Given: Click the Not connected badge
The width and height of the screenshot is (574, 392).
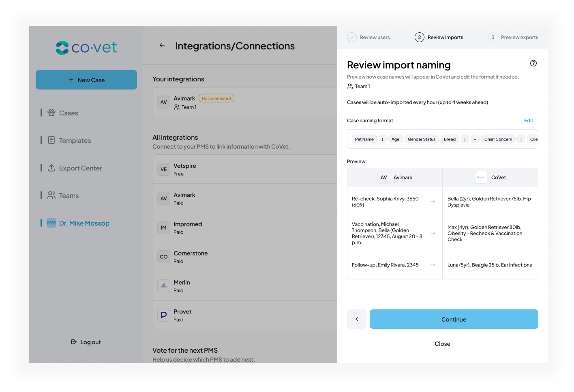Looking at the screenshot, I should click(216, 98).
